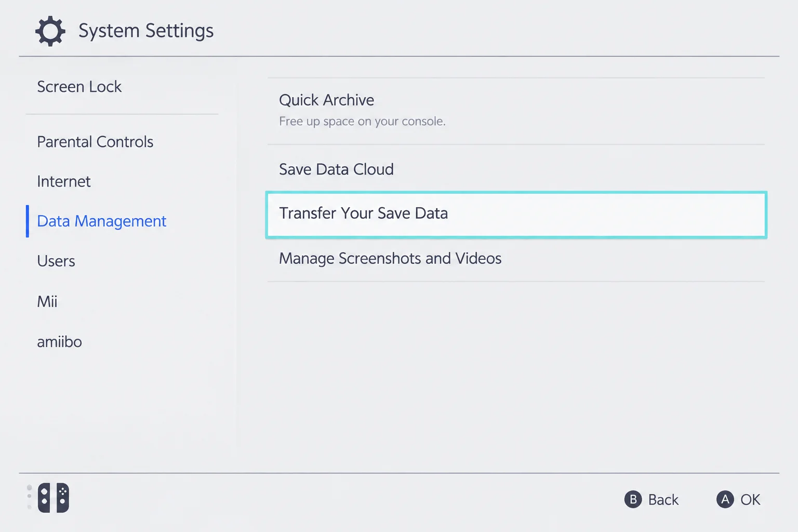The height and width of the screenshot is (532, 798).
Task: Open Quick Archive option
Action: [x=516, y=111]
